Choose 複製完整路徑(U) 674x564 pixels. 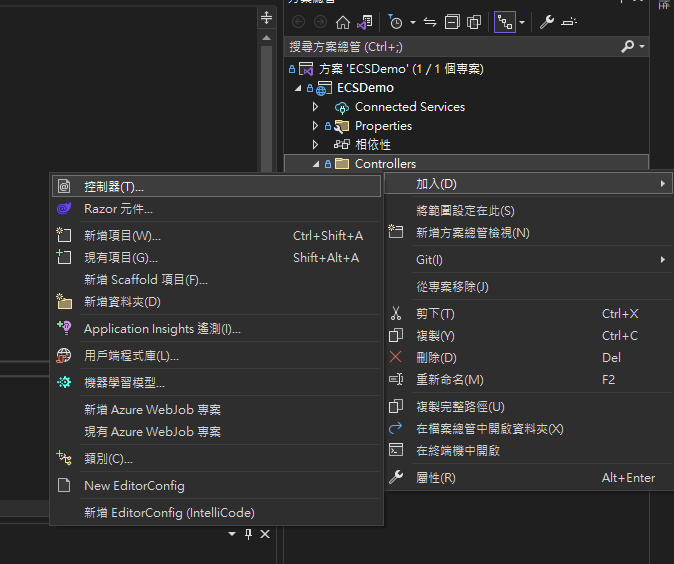coord(528,406)
